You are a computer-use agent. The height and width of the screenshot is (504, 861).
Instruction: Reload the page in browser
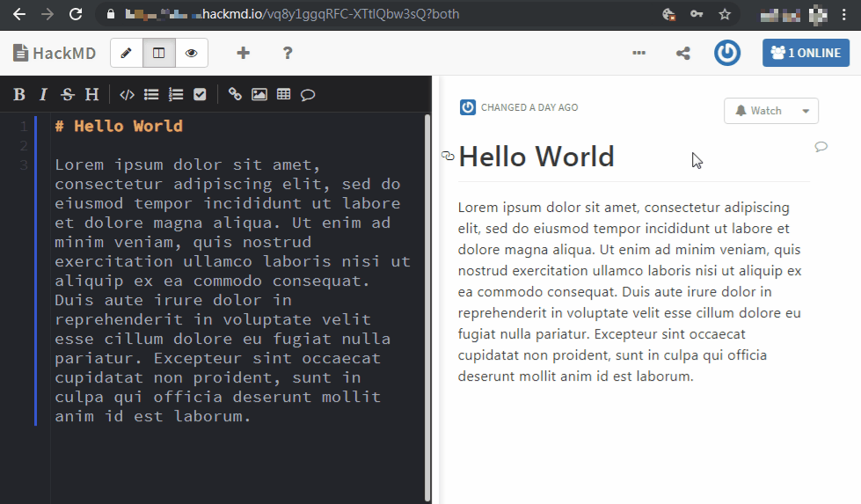76,14
